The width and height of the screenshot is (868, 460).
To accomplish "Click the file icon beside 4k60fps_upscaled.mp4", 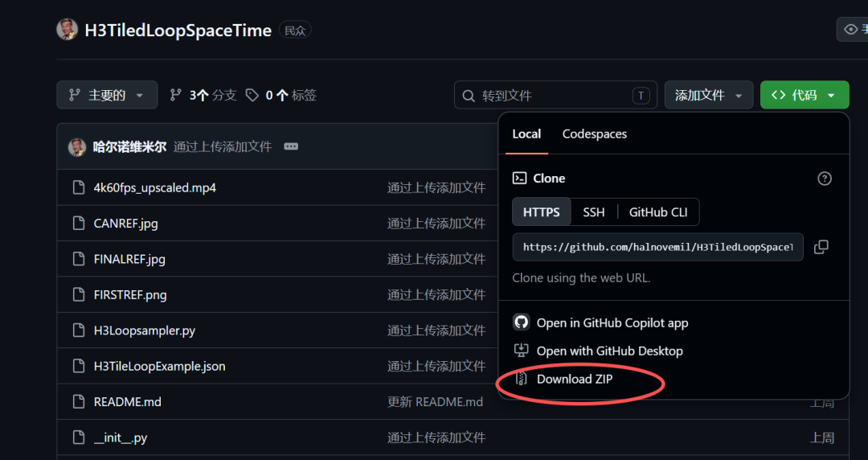I will [79, 188].
